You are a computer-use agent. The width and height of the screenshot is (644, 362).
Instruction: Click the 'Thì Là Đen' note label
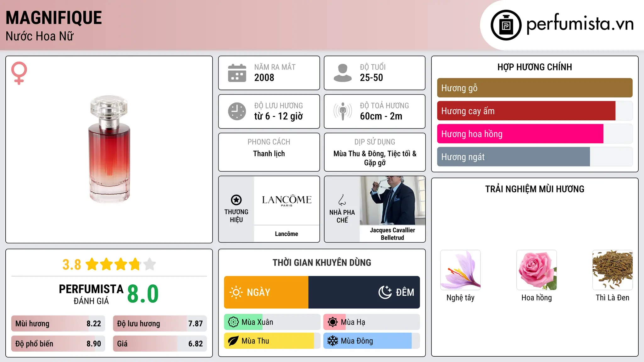(613, 298)
